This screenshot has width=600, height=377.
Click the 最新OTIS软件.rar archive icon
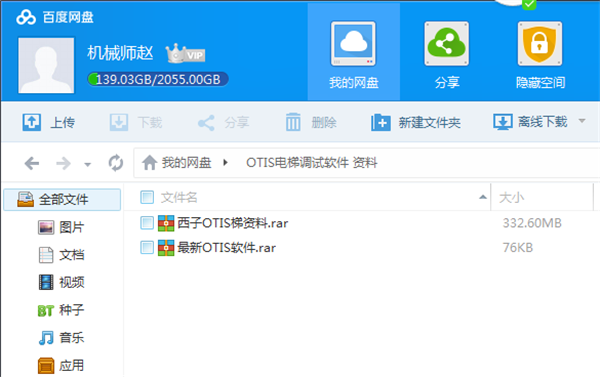(166, 248)
